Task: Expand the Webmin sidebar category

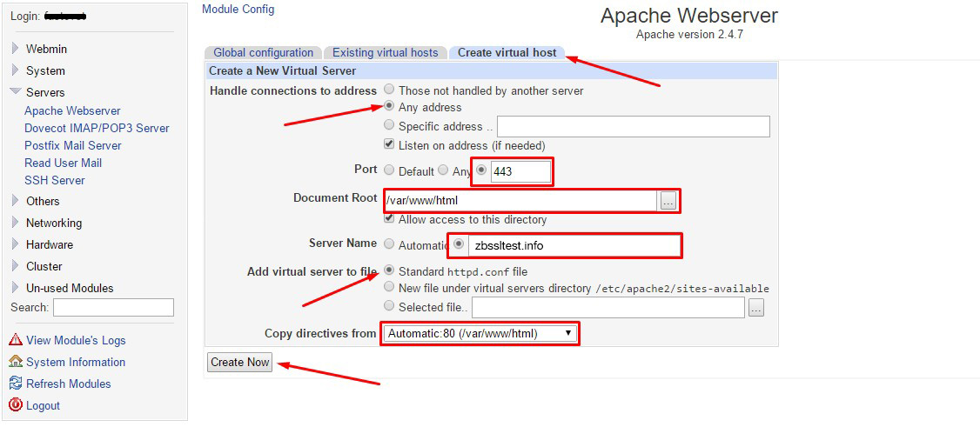Action: [16, 49]
